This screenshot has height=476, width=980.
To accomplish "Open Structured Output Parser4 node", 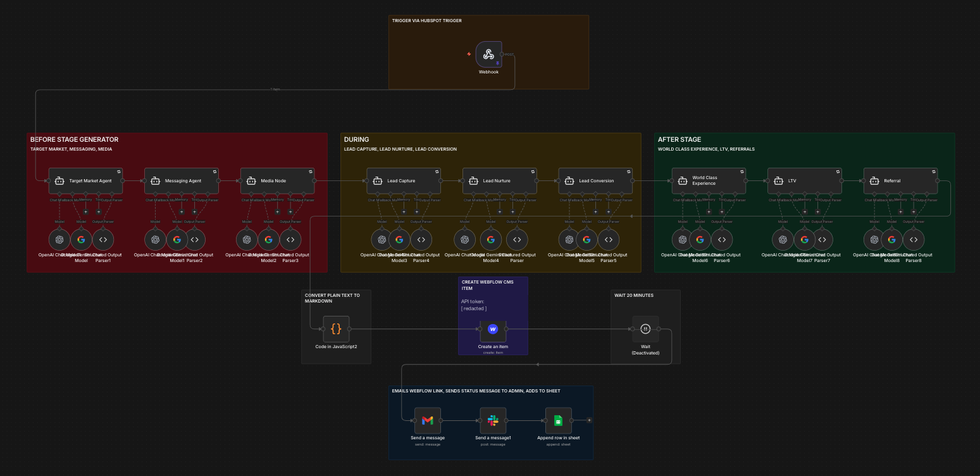I will click(x=421, y=240).
